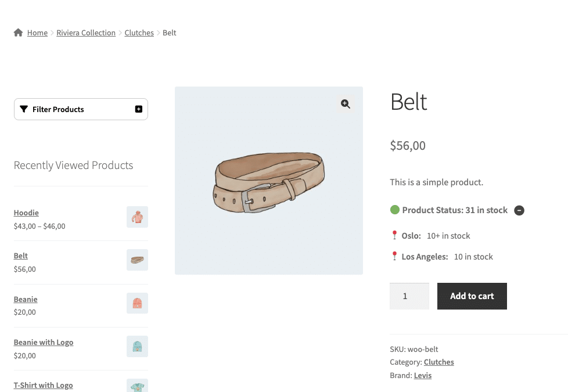The width and height of the screenshot is (568, 392).
Task: Open the Clutches category link under SKU
Action: click(x=438, y=362)
